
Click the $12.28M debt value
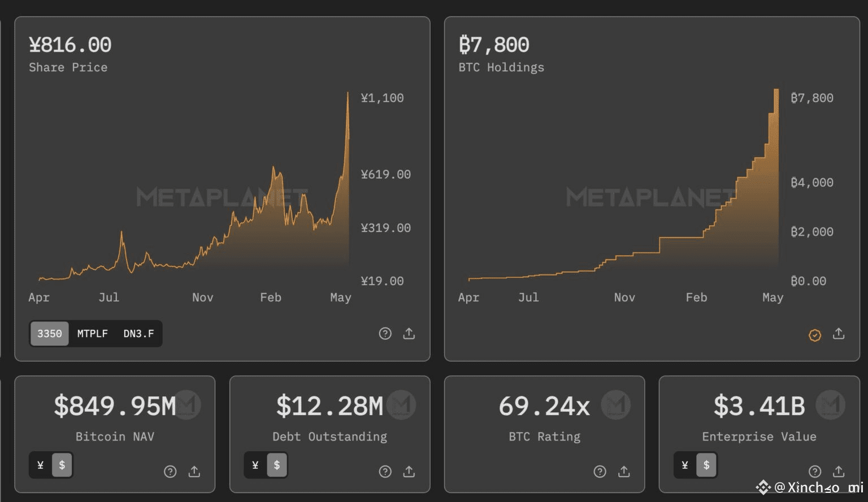[x=330, y=406]
